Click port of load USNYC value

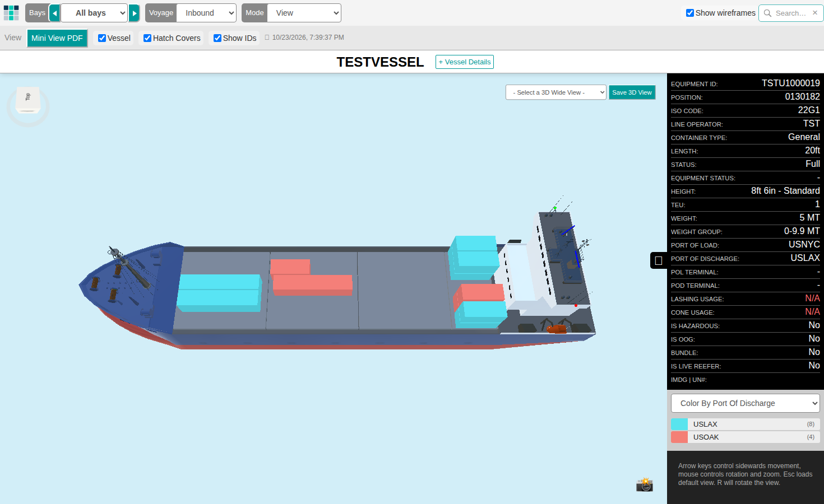pos(804,244)
